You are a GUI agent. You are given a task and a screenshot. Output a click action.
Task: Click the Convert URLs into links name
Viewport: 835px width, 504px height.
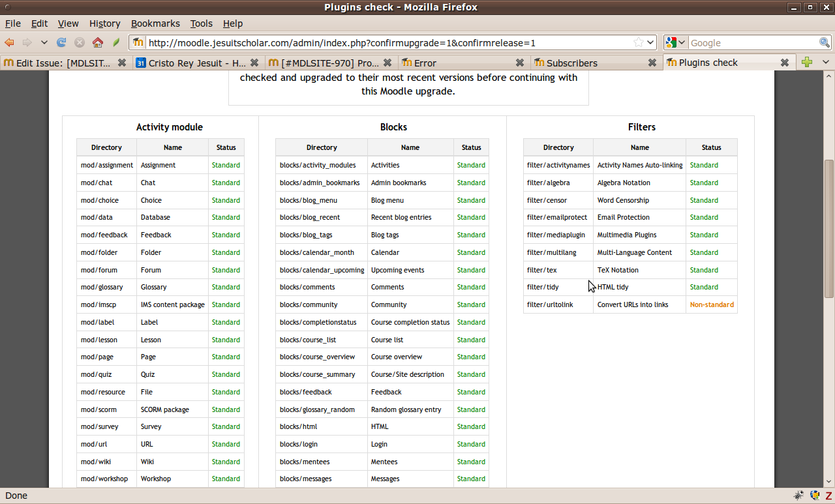click(633, 305)
